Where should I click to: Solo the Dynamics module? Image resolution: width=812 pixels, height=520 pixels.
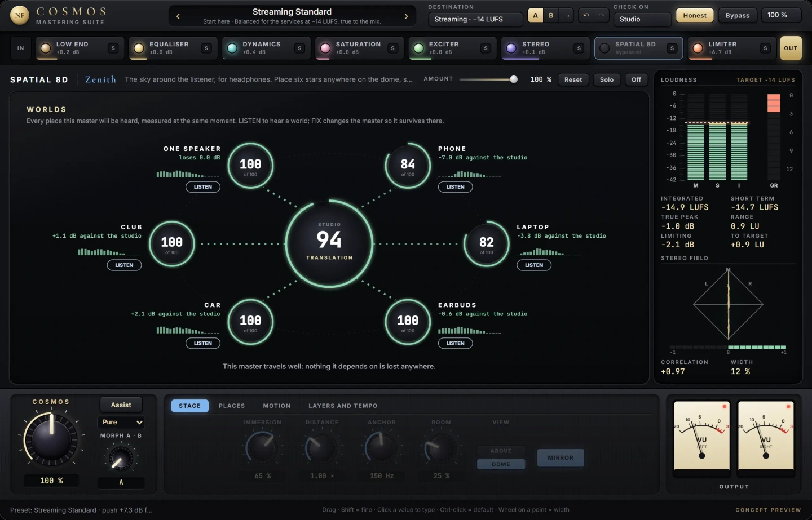click(299, 48)
